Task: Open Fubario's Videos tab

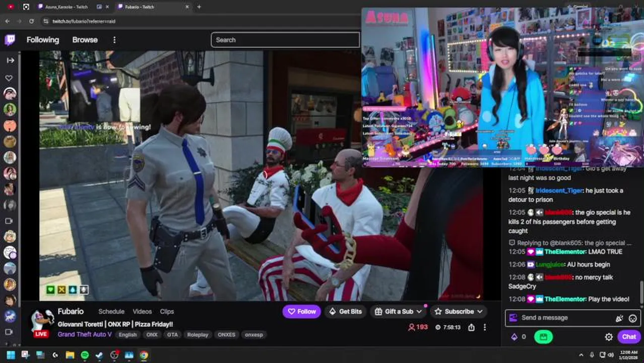Action: pyautogui.click(x=142, y=312)
